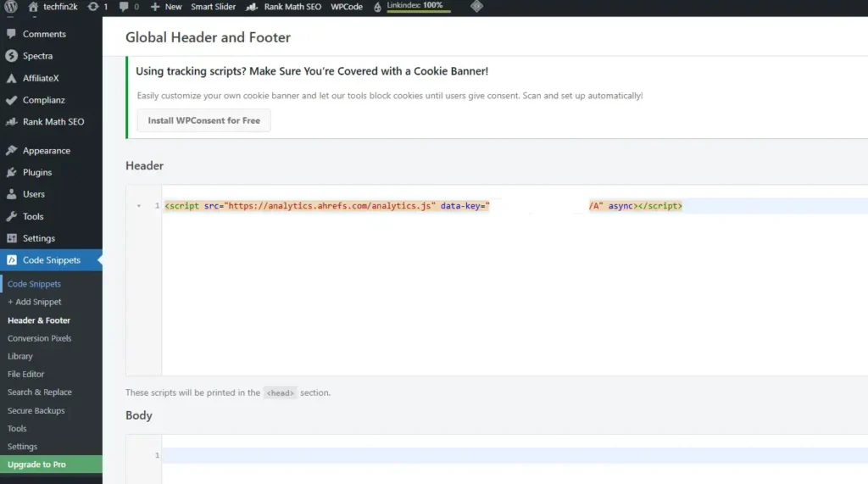Click the Rank Math SEO chart icon in admin bar
Screen dimensions: 868x484
252,7
